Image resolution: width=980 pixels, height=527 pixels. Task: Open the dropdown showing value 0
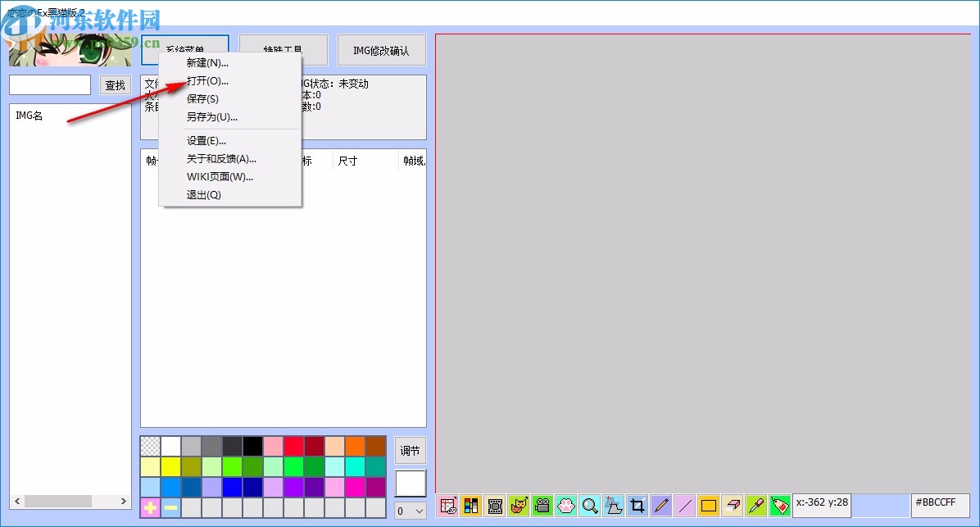(411, 511)
